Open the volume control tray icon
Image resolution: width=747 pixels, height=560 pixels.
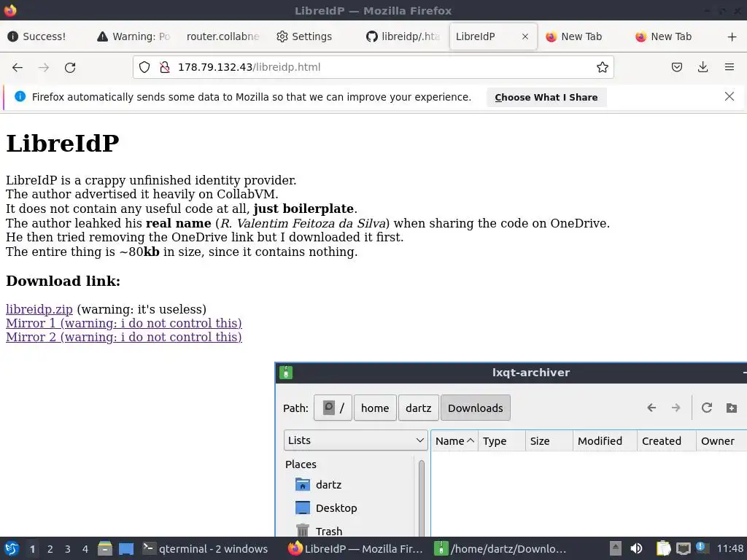tap(636, 548)
